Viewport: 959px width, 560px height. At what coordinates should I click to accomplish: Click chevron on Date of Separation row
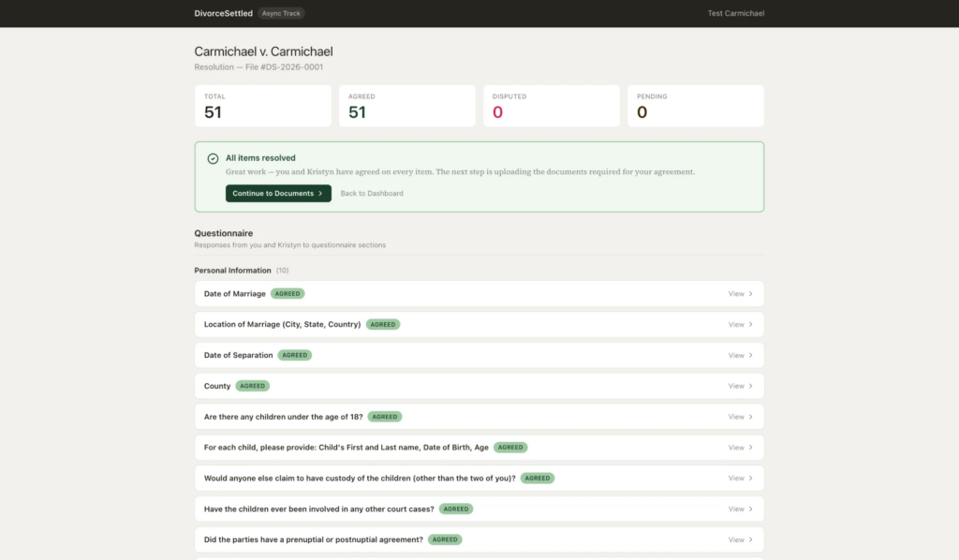point(751,355)
